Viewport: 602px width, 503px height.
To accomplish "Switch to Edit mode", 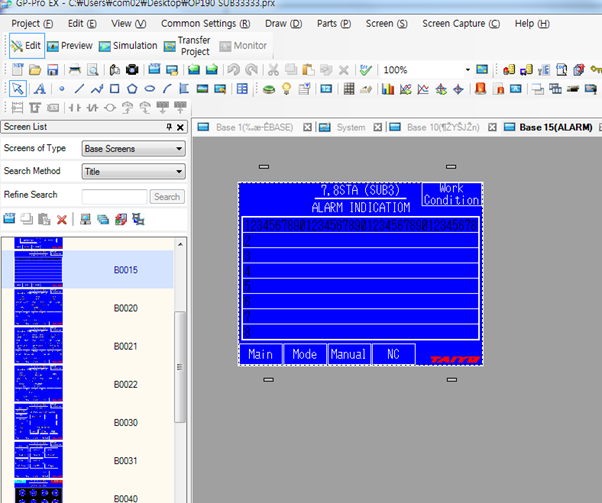I will pos(27,46).
